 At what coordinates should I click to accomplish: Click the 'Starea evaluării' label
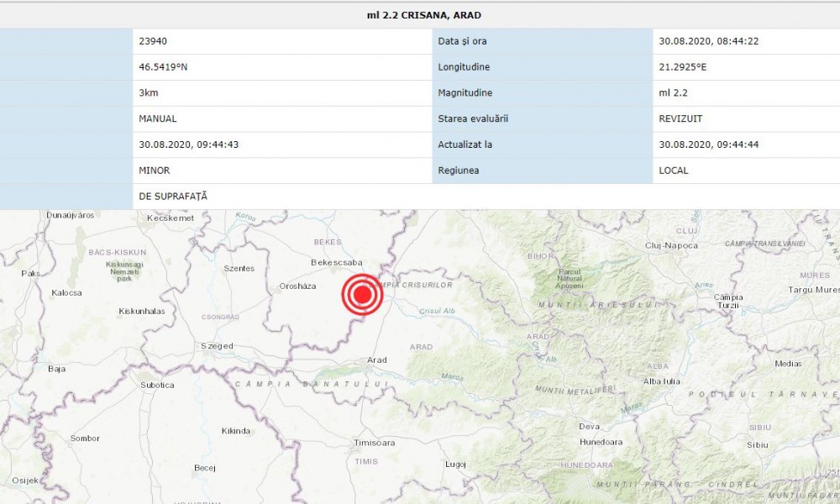(473, 119)
